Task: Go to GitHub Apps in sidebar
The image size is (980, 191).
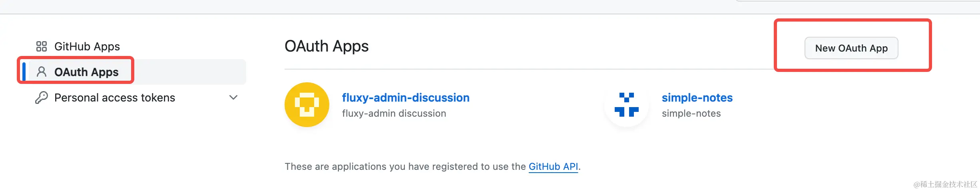Action: pos(87,46)
